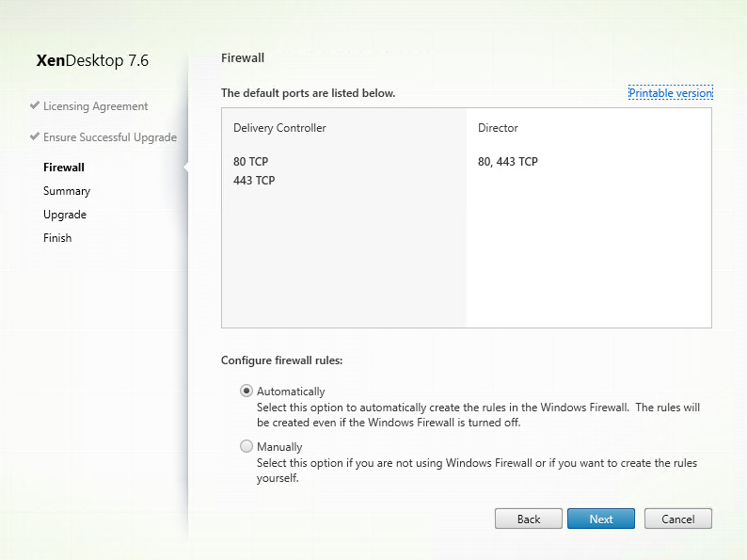This screenshot has width=747, height=560.
Task: Select the Upgrade step in sidebar
Action: tap(65, 215)
